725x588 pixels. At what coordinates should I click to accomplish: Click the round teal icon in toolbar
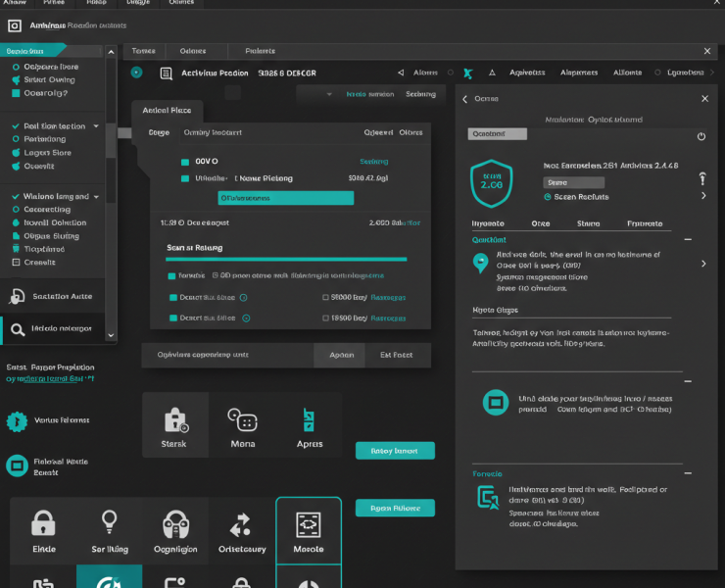pyautogui.click(x=136, y=73)
